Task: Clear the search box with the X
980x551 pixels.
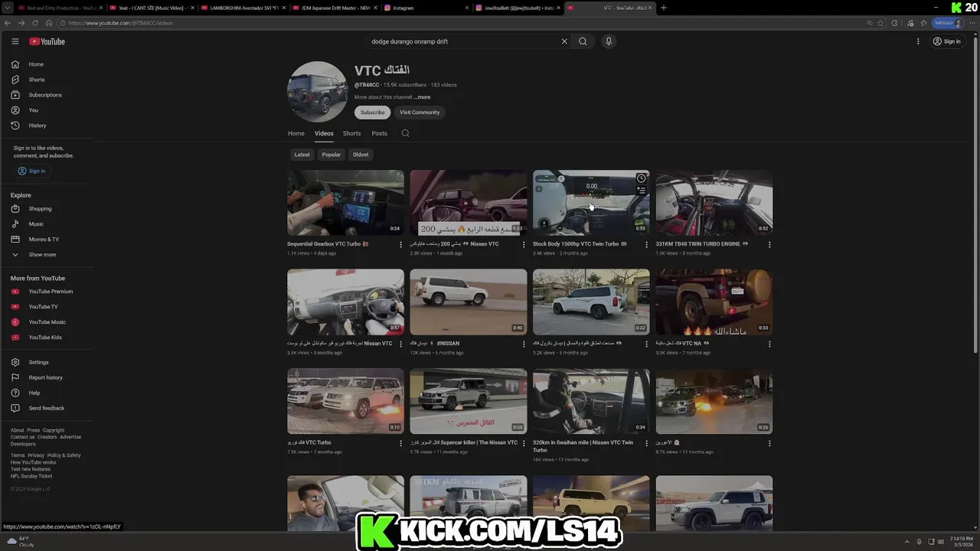Action: click(564, 41)
